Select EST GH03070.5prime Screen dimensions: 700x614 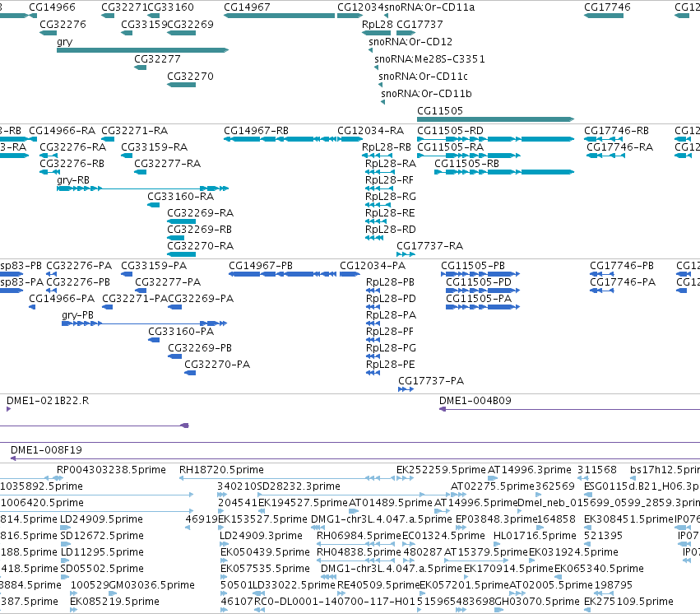(499, 611)
